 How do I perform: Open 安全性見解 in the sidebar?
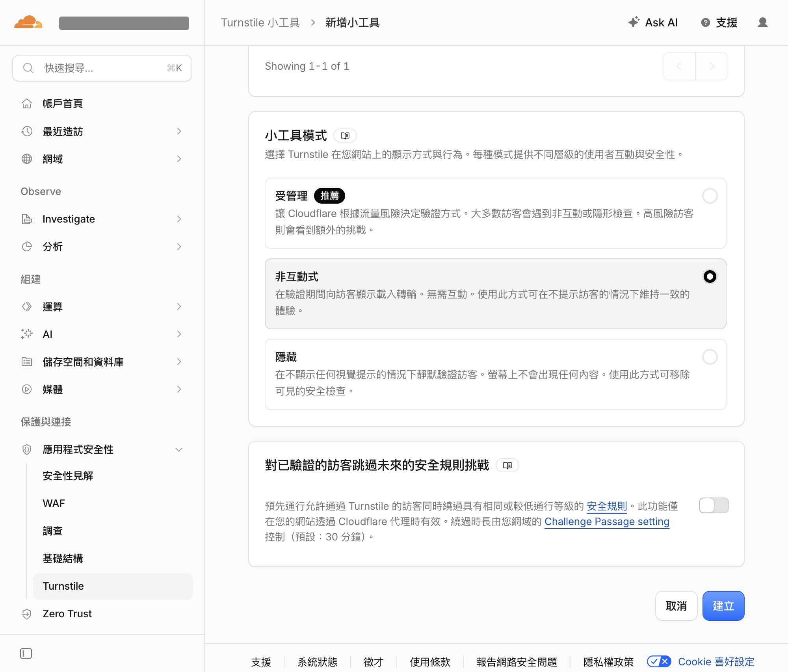pos(68,476)
